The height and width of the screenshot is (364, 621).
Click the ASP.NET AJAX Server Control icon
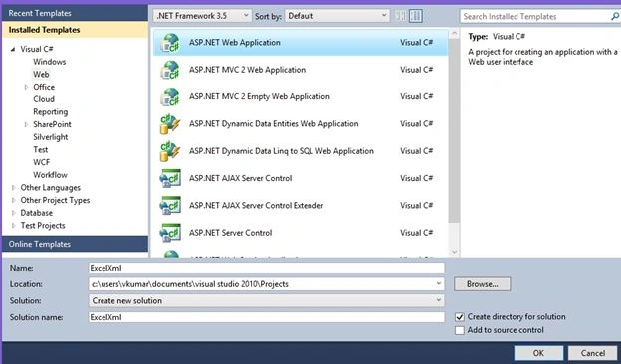(170, 179)
